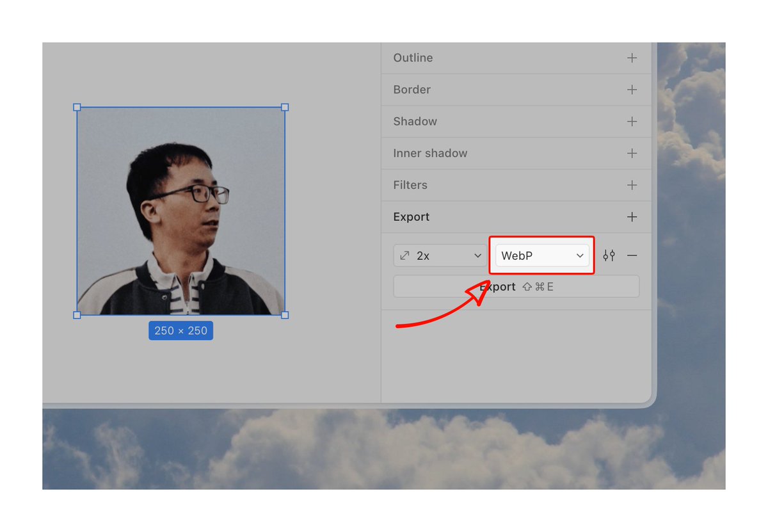Open the 2x export scale dropdown
The image size is (768, 532).
[440, 255]
